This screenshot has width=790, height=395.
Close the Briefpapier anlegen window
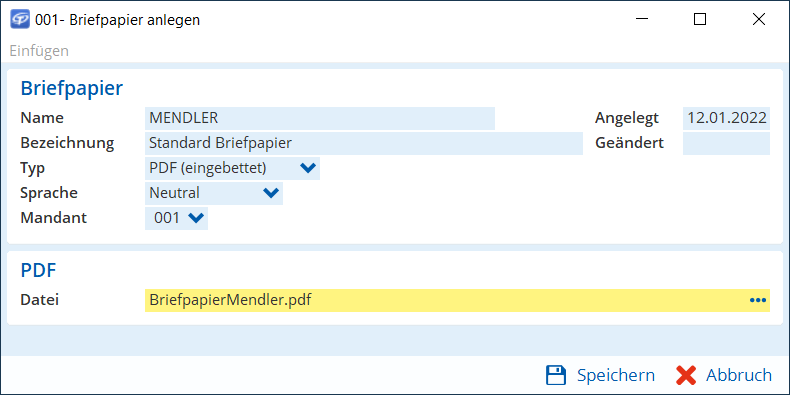[759, 20]
